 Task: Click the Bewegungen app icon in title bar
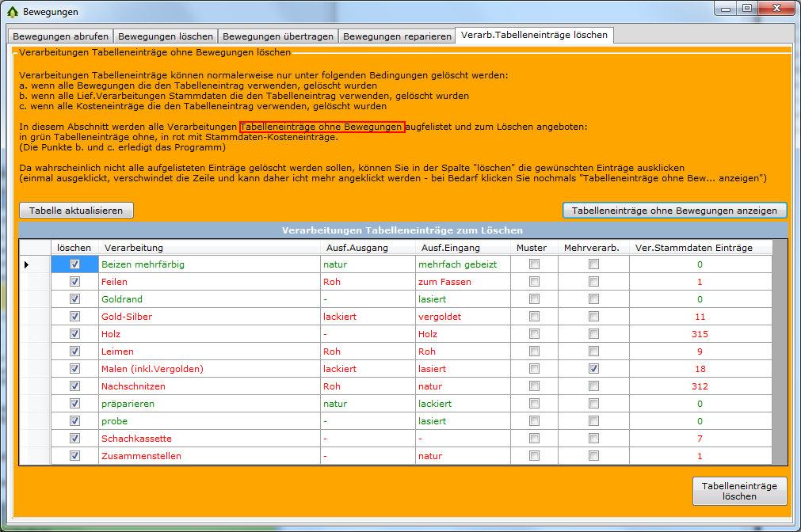pos(11,12)
